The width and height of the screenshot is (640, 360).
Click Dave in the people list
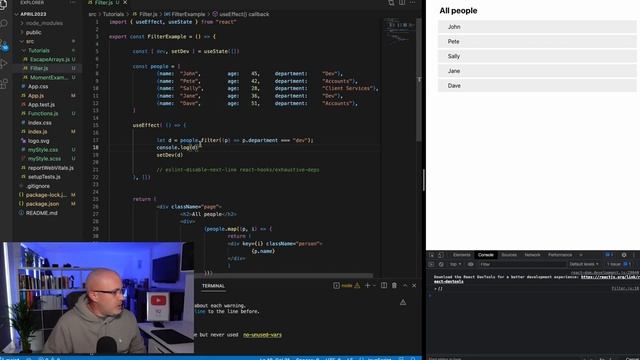pos(537,85)
